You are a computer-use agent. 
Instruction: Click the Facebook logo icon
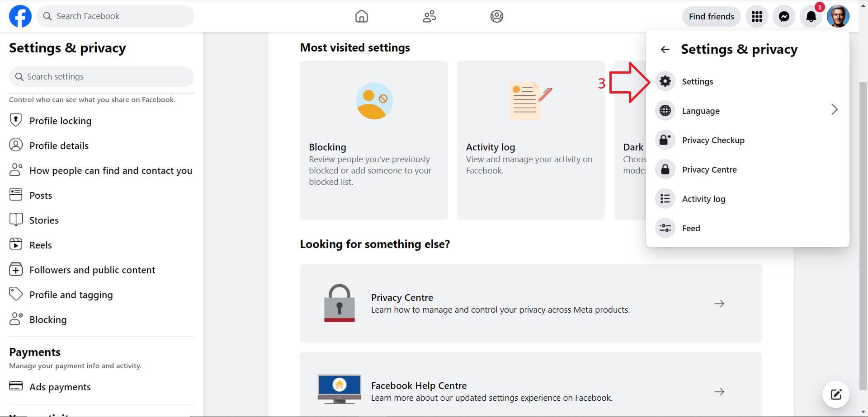pyautogui.click(x=20, y=16)
